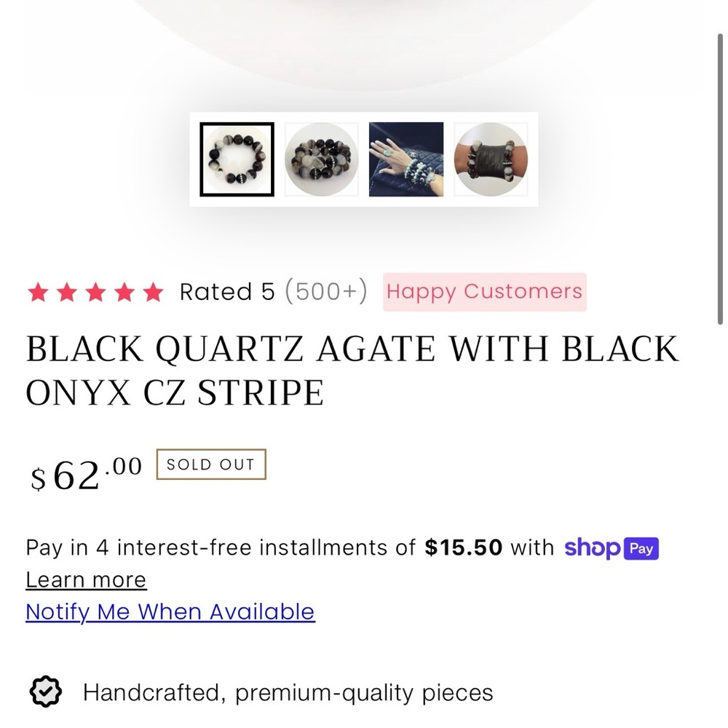This screenshot has height=728, width=728.
Task: Click the Happy Customers badge
Action: (483, 291)
